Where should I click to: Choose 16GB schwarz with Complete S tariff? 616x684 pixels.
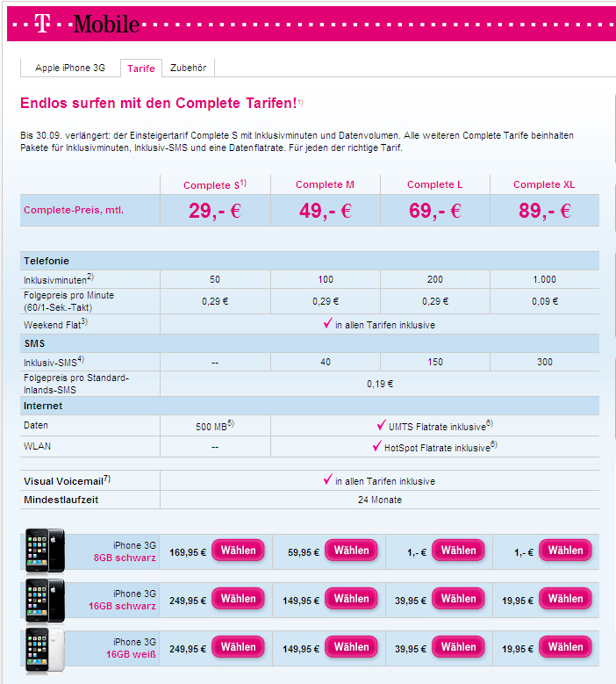coord(238,599)
